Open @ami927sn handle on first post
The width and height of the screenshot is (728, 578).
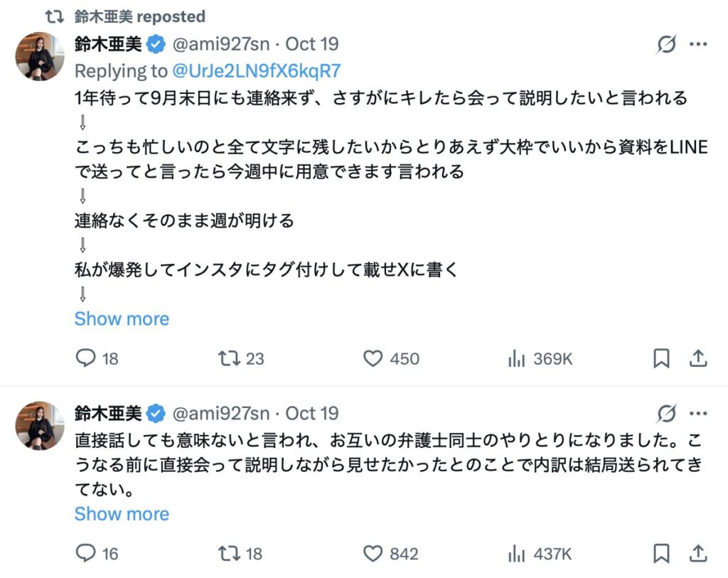pos(221,44)
